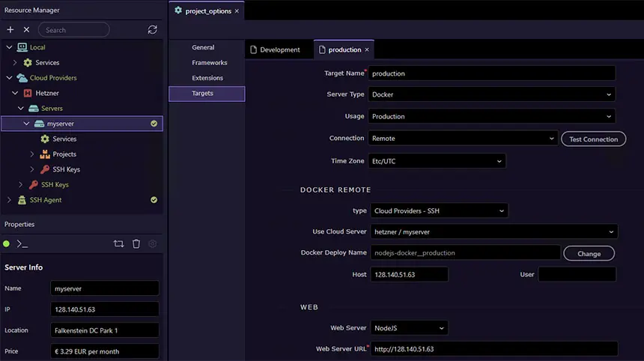Click the Servers icon in tree
The image size is (644, 361).
(34, 109)
